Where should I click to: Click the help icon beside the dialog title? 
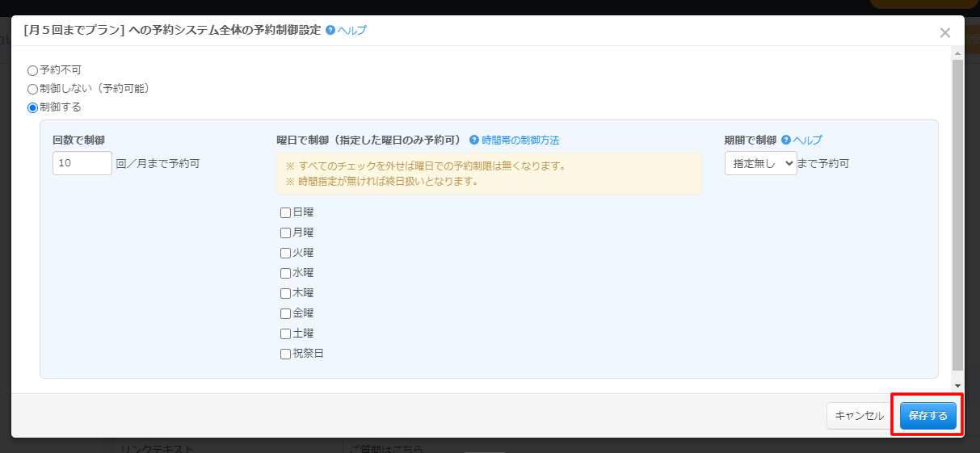(x=330, y=30)
